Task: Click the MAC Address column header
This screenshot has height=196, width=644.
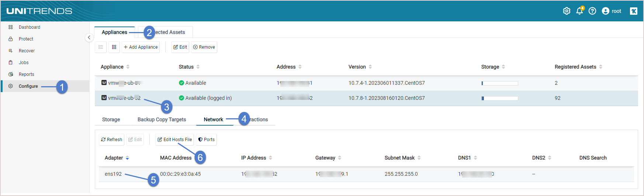Action: (x=176, y=158)
